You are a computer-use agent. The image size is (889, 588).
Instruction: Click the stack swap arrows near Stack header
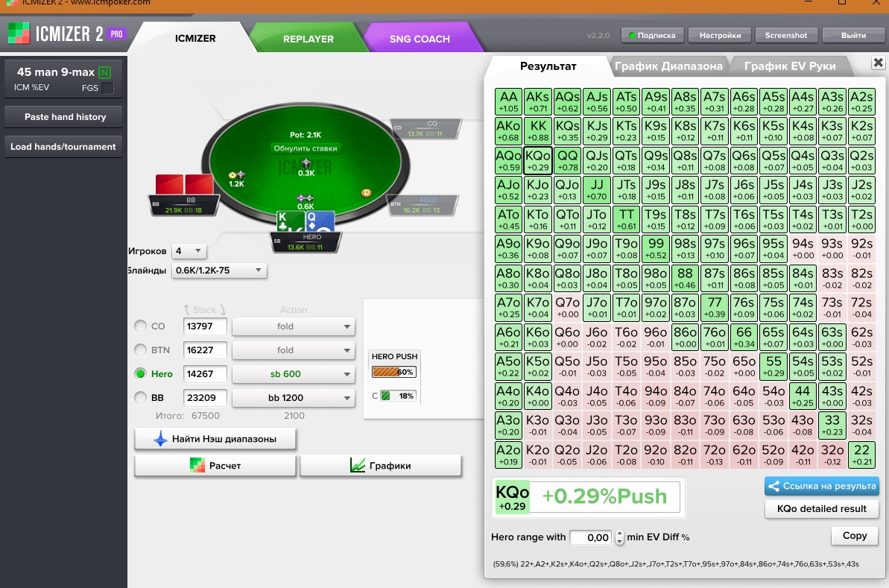click(205, 309)
